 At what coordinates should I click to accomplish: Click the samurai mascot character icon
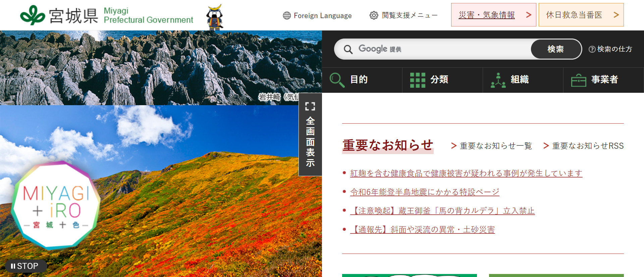coord(215,17)
